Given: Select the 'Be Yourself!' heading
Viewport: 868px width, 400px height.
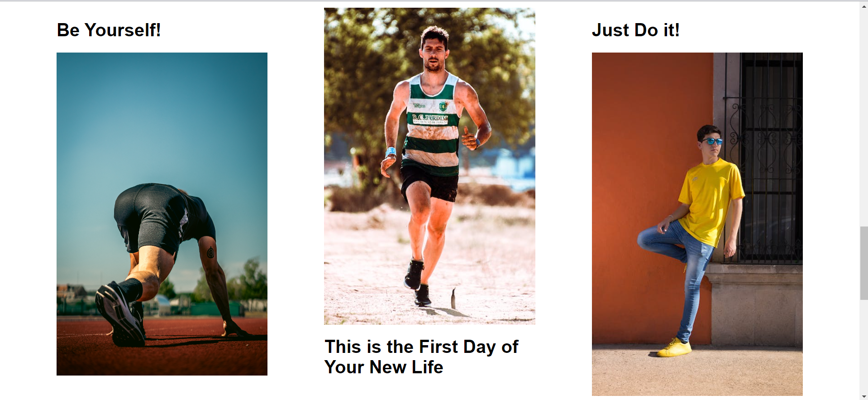Looking at the screenshot, I should 109,30.
